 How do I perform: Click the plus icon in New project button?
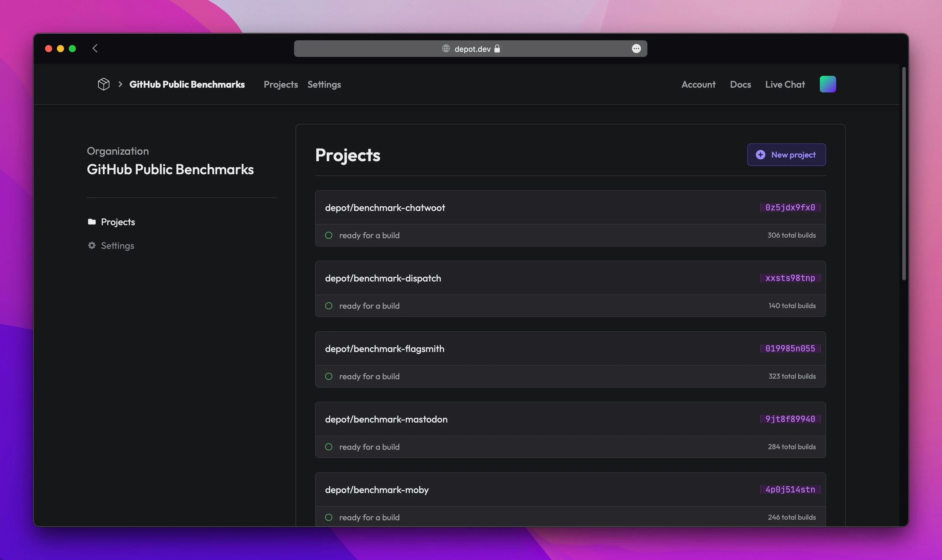click(761, 154)
